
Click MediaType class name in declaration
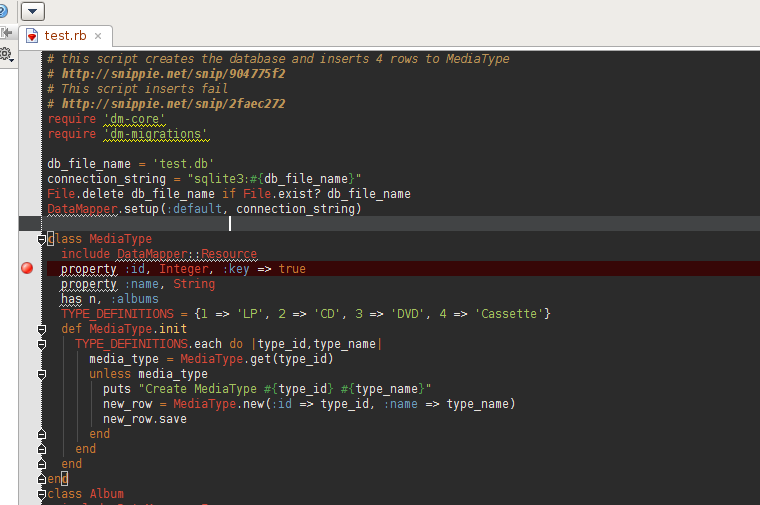pyautogui.click(x=120, y=239)
